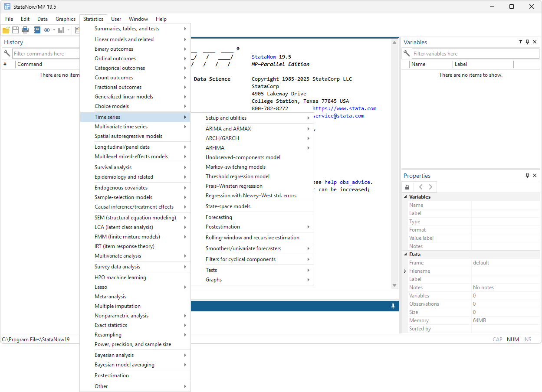This screenshot has width=542, height=392.
Task: Click the help obs_advice link
Action: point(348,182)
